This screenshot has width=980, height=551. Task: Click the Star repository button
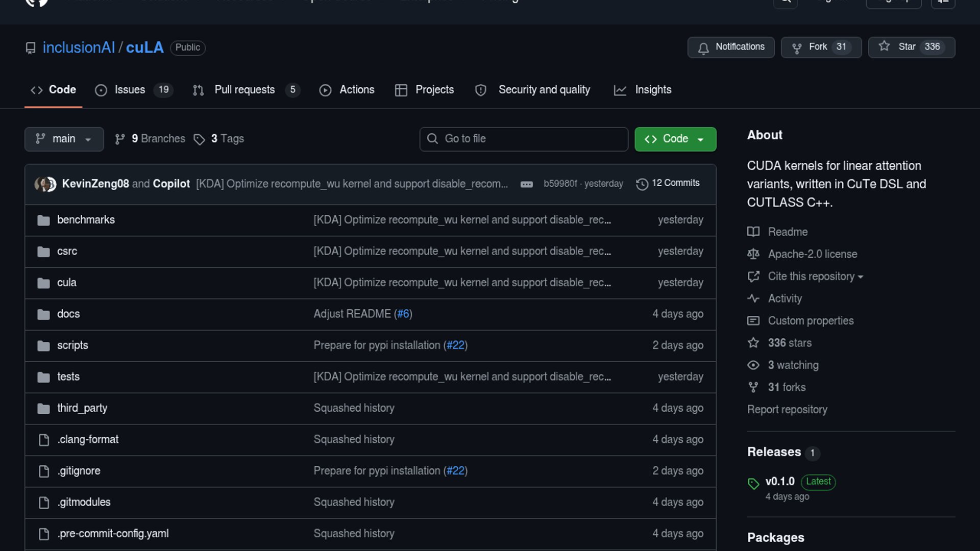pos(911,47)
